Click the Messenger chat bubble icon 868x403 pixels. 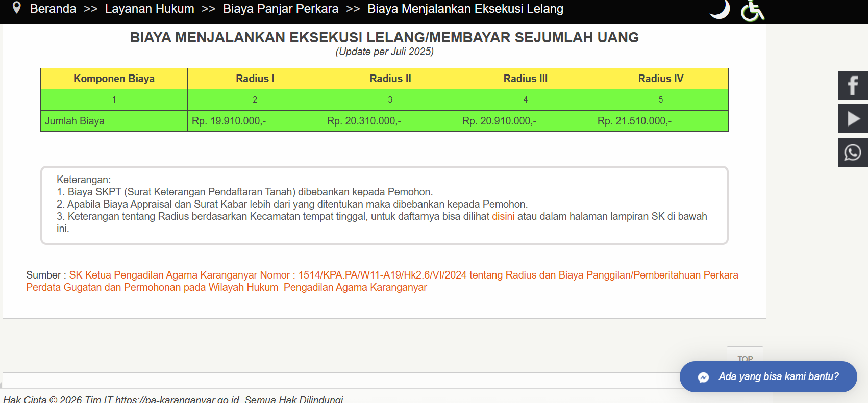pos(703,377)
